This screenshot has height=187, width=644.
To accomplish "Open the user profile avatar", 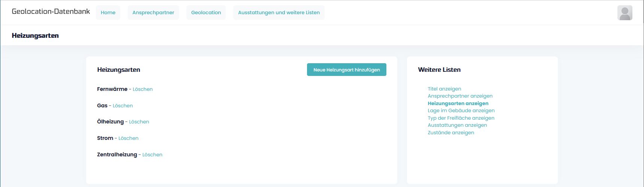I will (x=625, y=13).
